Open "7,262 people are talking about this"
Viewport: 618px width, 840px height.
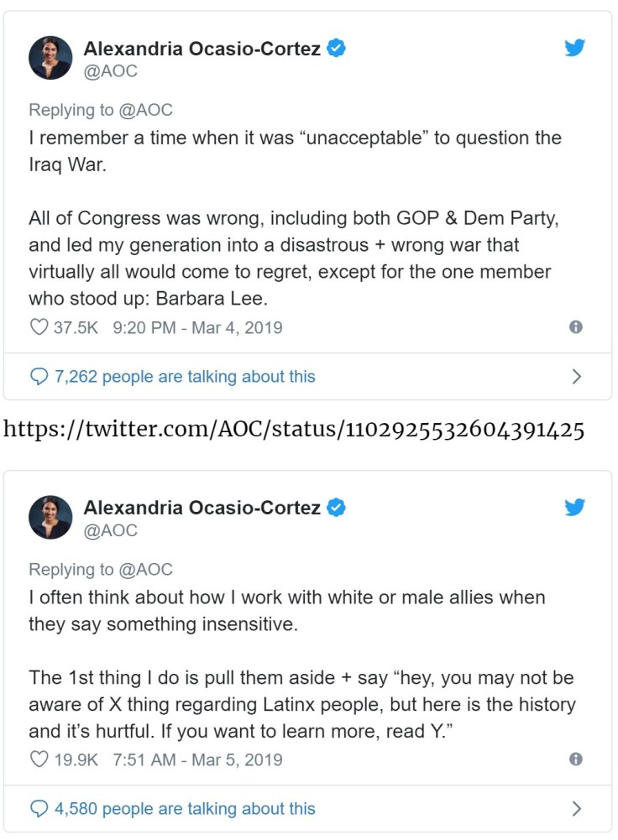[x=185, y=377]
